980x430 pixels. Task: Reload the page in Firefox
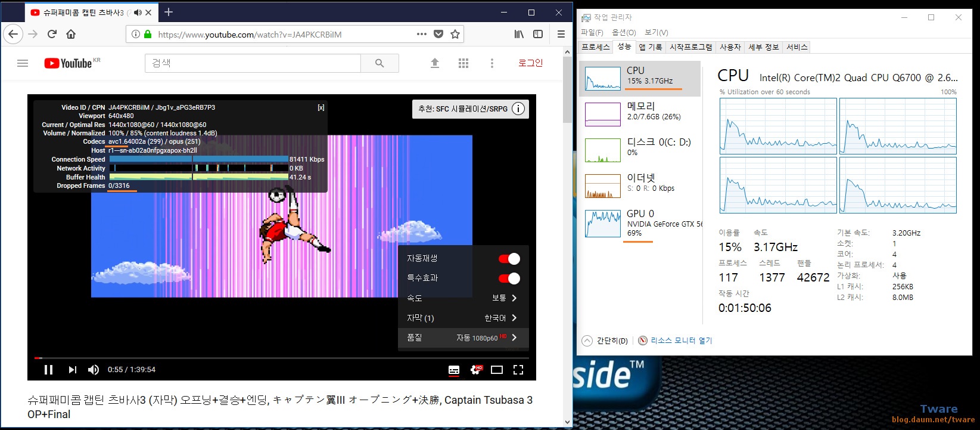point(52,34)
